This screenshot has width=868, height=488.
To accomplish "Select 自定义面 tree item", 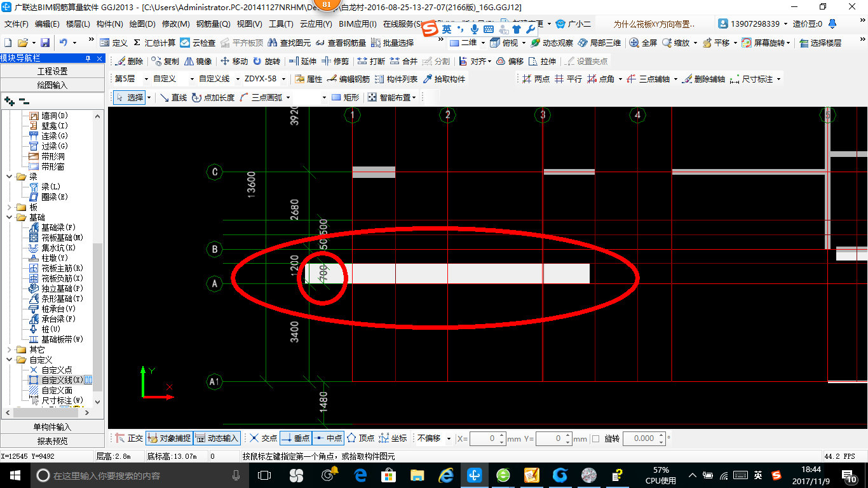I will point(57,390).
